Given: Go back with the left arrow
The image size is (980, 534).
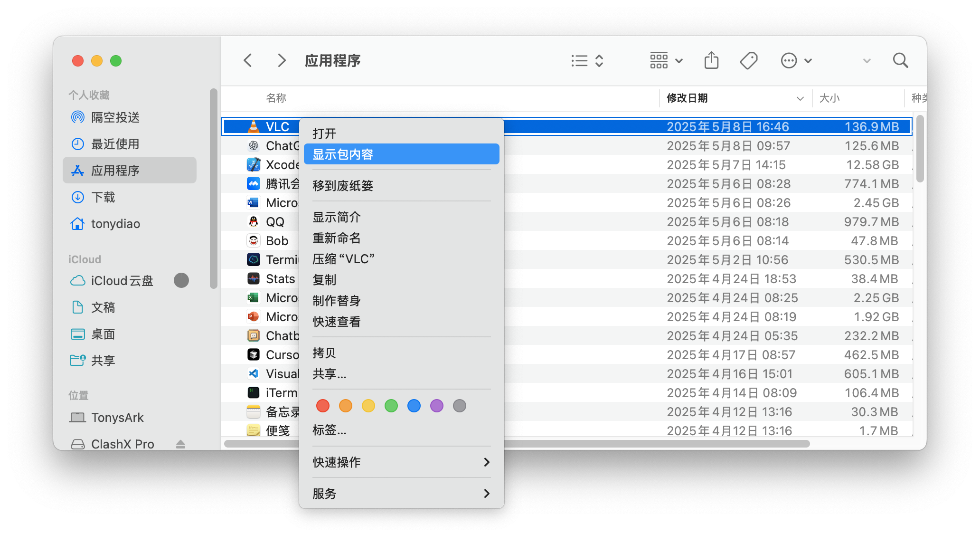Looking at the screenshot, I should tap(248, 61).
